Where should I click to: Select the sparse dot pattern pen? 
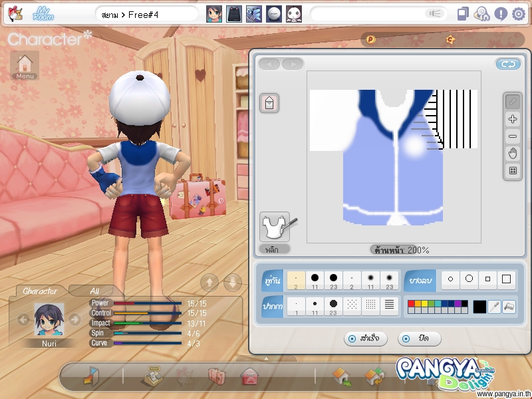352,307
